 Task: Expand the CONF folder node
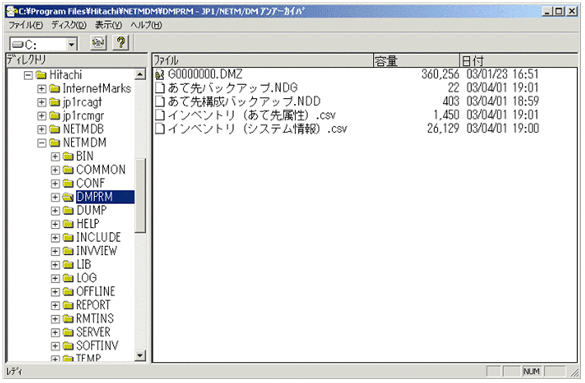[x=55, y=183]
